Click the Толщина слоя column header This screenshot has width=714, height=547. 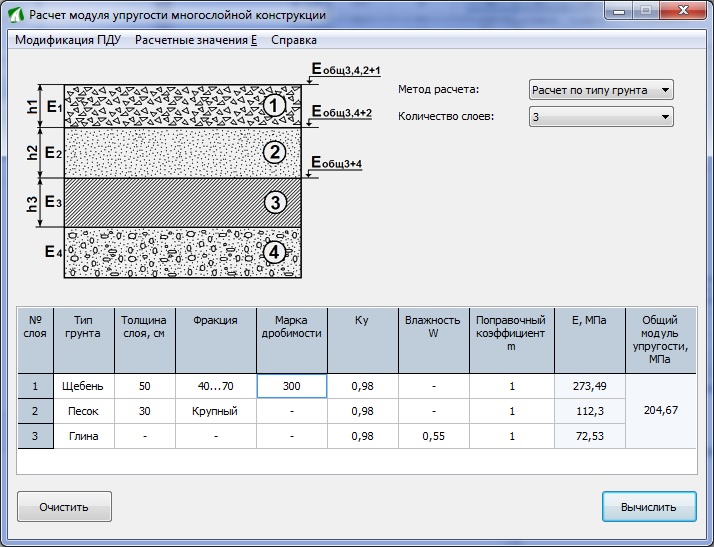[145, 340]
